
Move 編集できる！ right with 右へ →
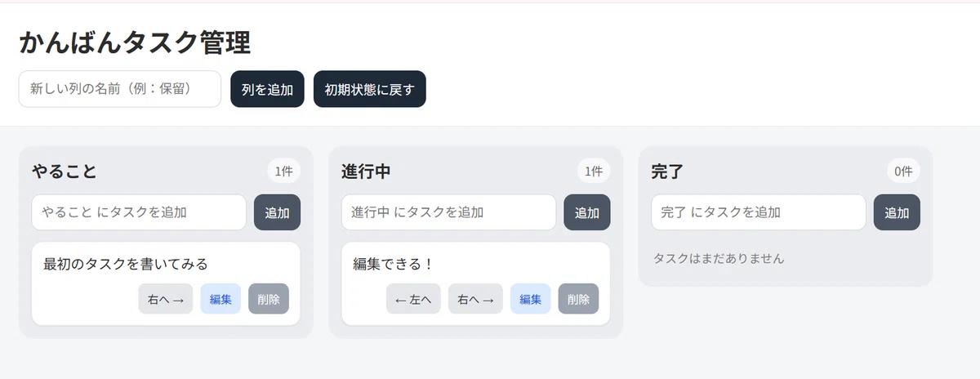475,299
